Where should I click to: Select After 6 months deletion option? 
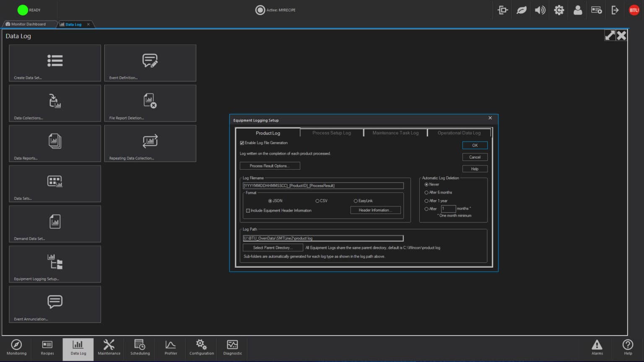426,193
